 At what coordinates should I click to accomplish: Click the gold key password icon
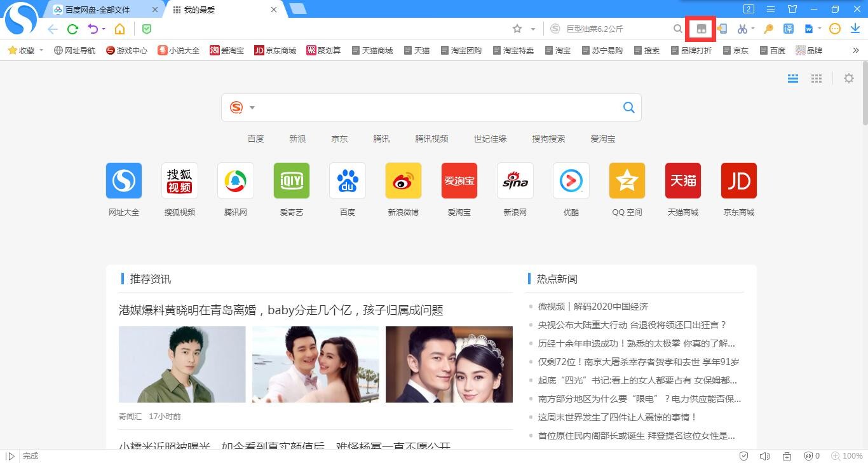pyautogui.click(x=768, y=29)
